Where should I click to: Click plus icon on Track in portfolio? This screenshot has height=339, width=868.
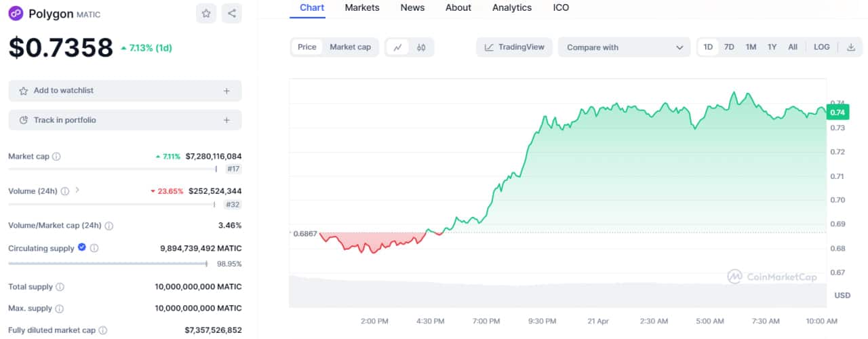coord(226,120)
